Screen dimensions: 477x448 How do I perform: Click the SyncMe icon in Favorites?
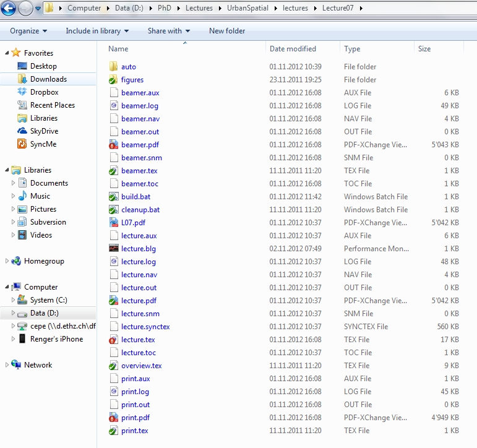click(x=22, y=144)
